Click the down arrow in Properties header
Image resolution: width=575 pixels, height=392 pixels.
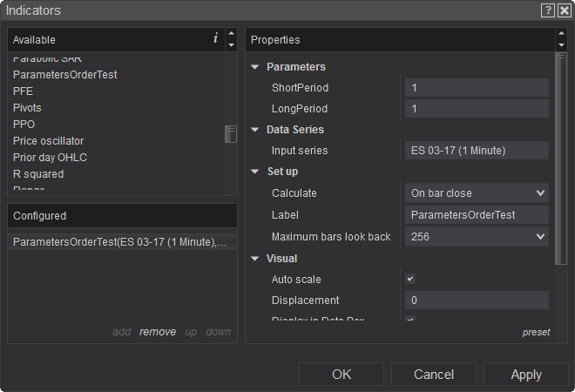[x=560, y=44]
